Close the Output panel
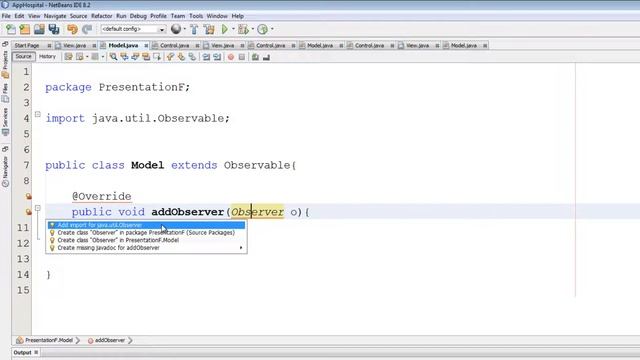Image resolution: width=640 pixels, height=360 pixels. click(x=36, y=352)
